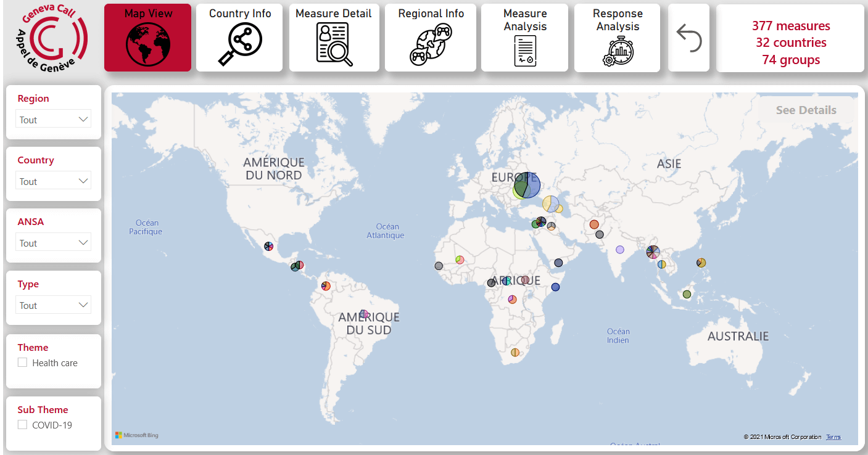Click the Microsoft Bing logo
The width and height of the screenshot is (868, 455).
(137, 435)
